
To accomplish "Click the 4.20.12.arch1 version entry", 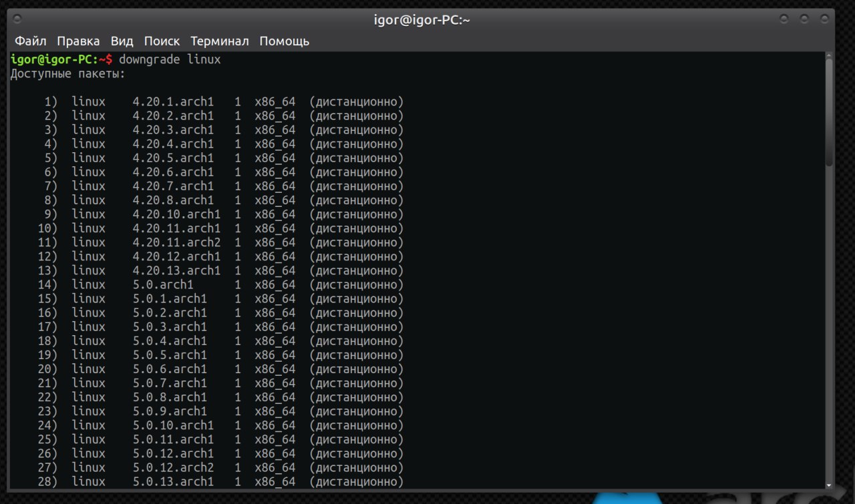I will (176, 256).
